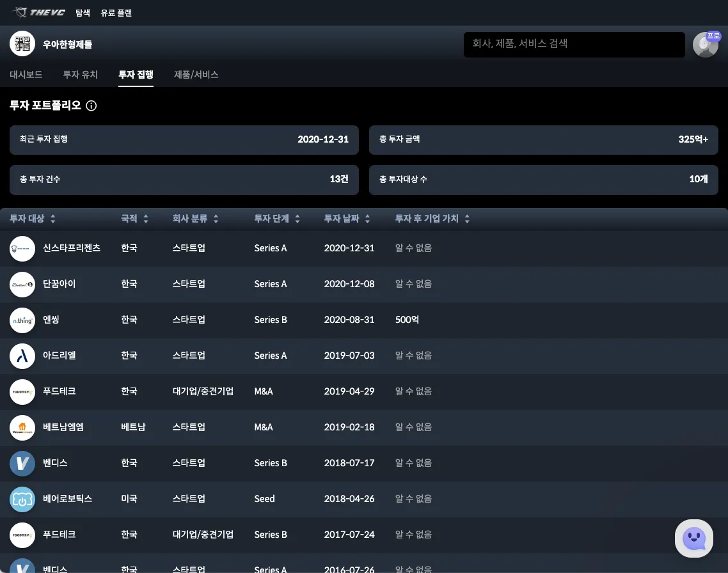The image size is (728, 573).
Task: Select the 2020-12-08 date cell
Action: [x=349, y=283]
